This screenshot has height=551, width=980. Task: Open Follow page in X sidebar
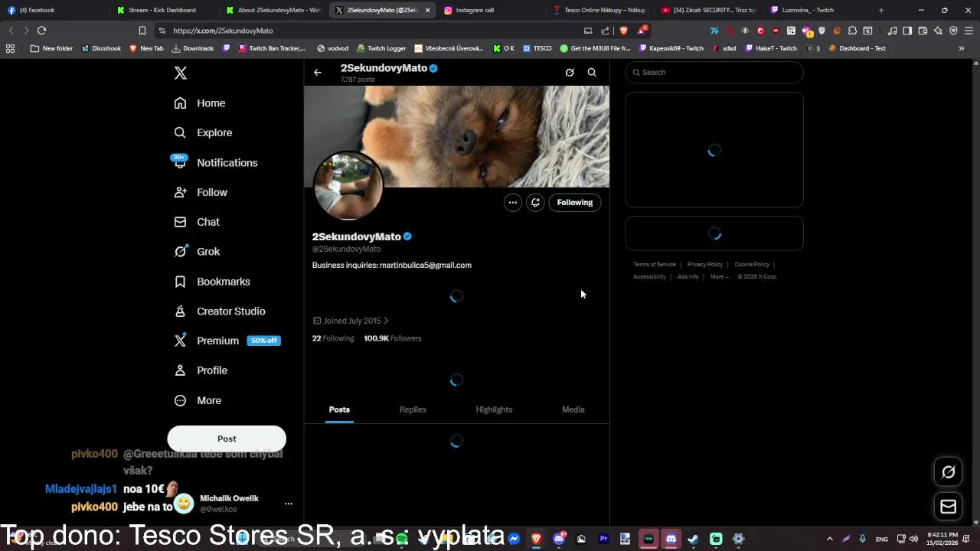click(x=201, y=192)
